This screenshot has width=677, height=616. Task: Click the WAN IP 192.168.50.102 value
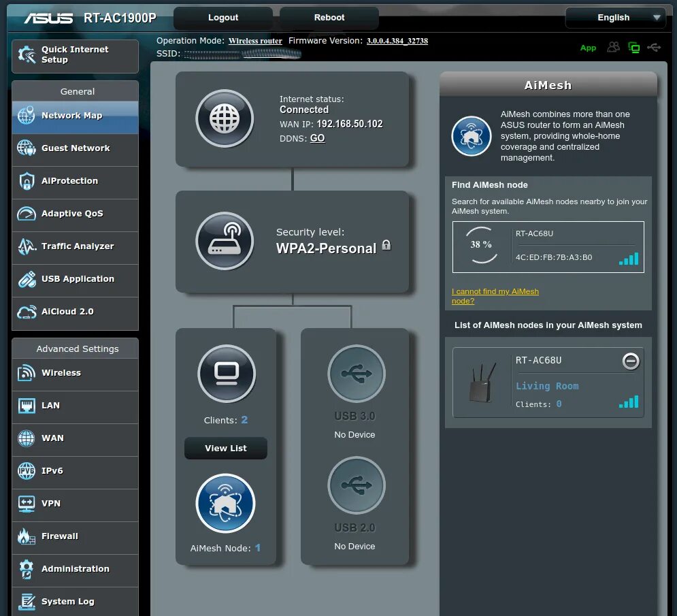click(x=350, y=125)
